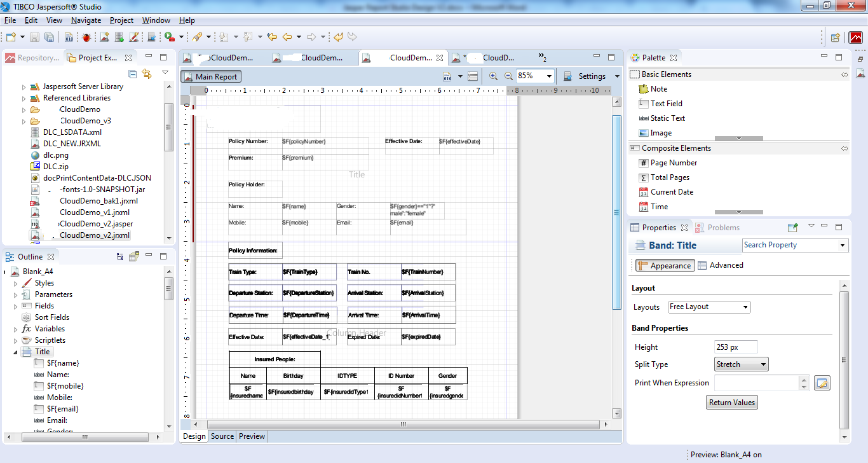Click the Return Values button
The height and width of the screenshot is (463, 868).
coord(732,403)
